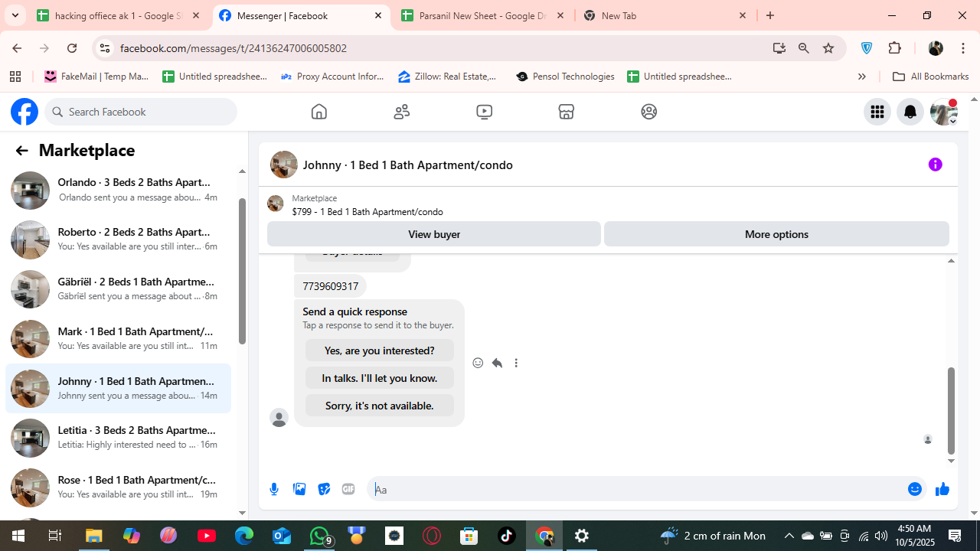Open FakeMail bookmark

(96, 77)
